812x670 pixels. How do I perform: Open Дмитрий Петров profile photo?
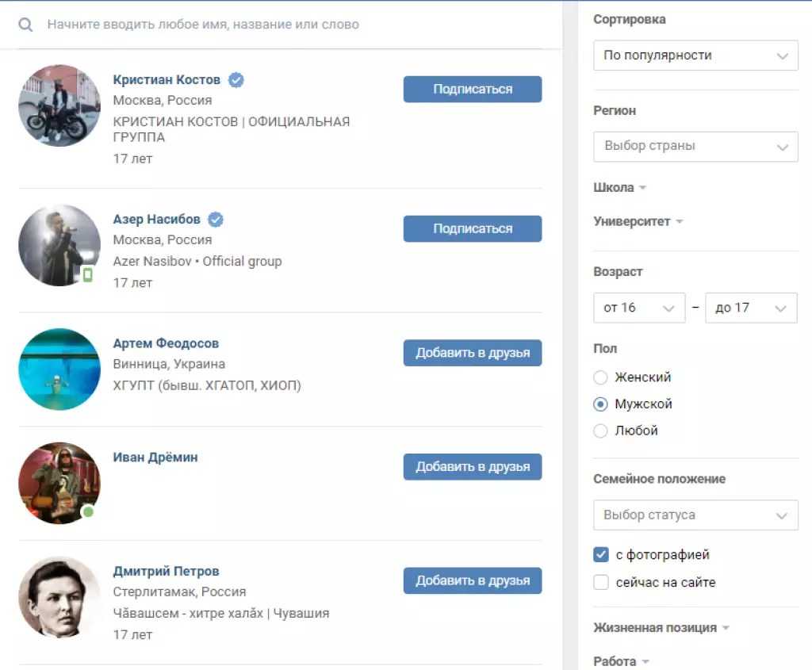pos(59,597)
